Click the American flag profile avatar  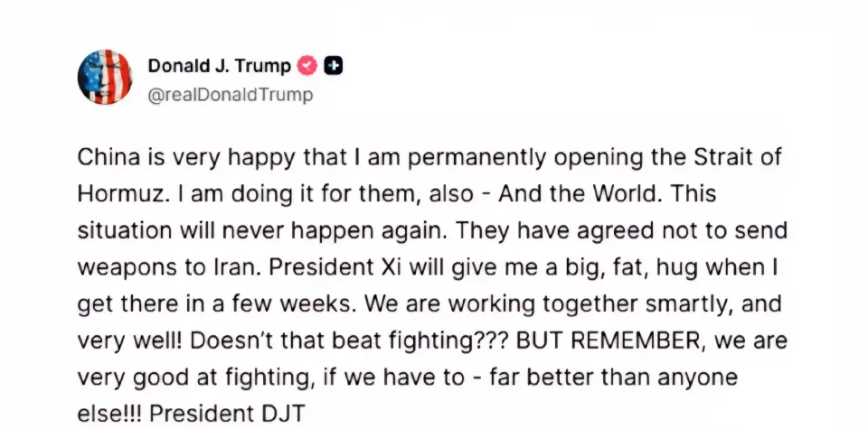105,77
